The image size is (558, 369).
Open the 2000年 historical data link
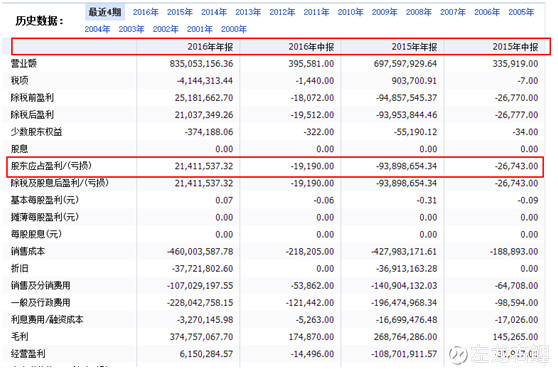click(234, 29)
